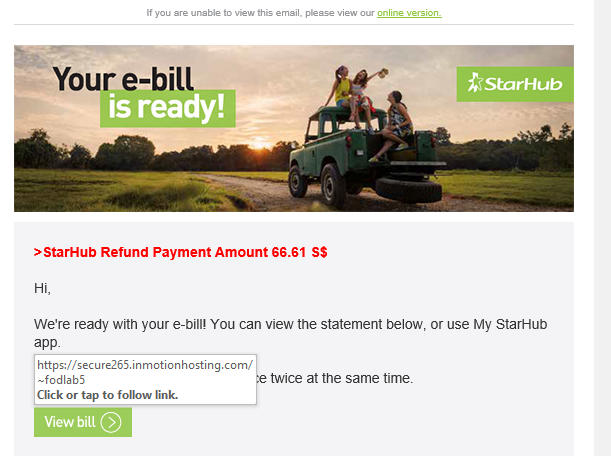Screen dimensions: 611x456
Task: Click the red StarHub Refund Payment Amount heading
Action: [x=181, y=252]
